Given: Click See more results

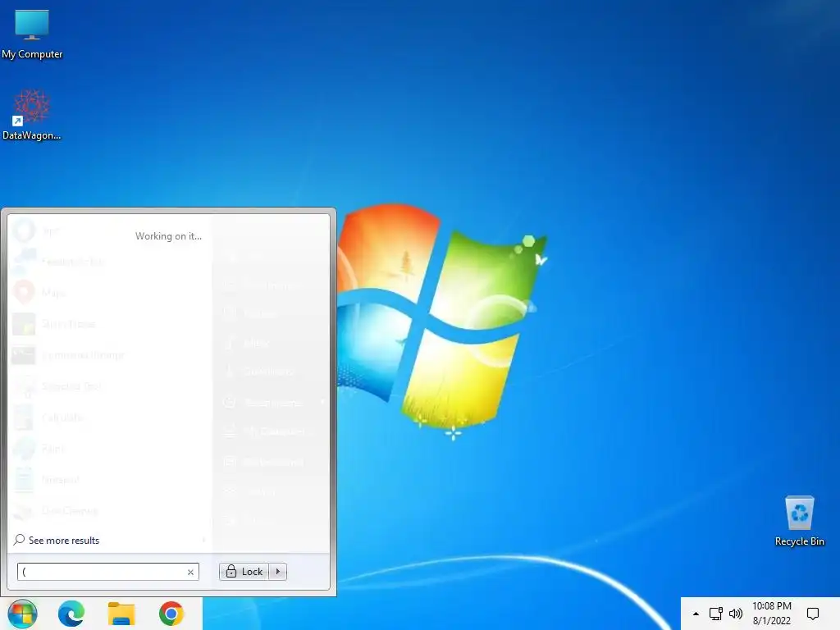Looking at the screenshot, I should (57, 540).
